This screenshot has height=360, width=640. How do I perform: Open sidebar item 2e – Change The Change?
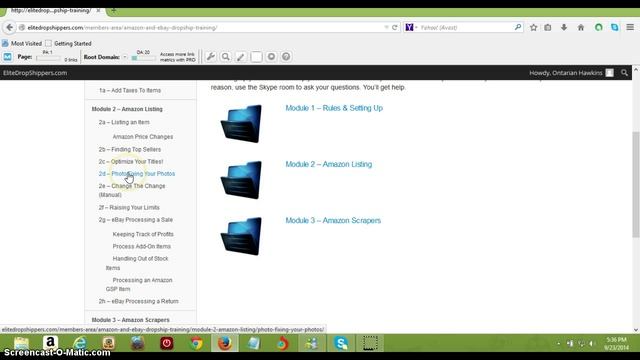132,190
